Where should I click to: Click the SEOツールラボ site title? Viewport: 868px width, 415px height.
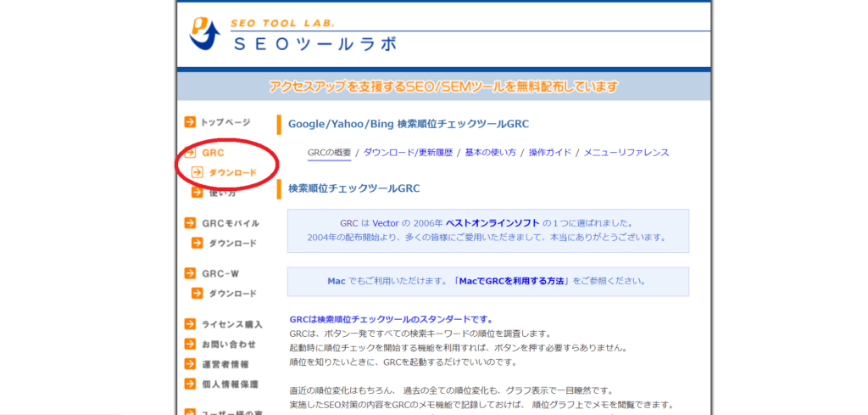tap(315, 44)
